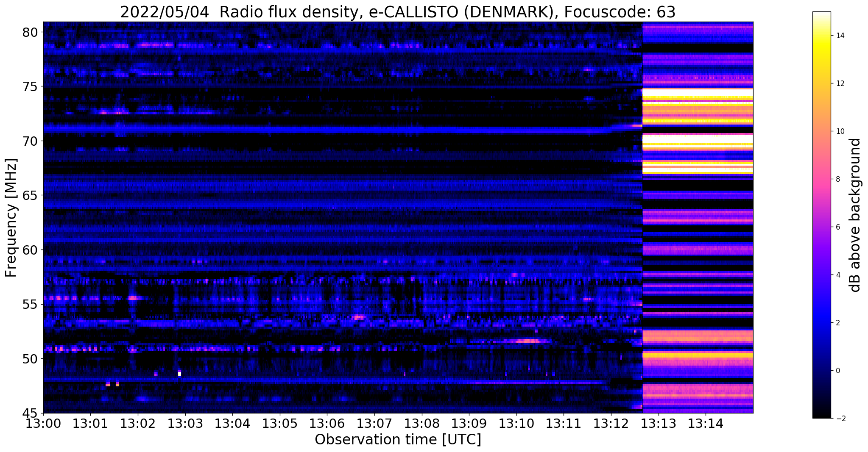
Task: Click the 13:08 time tick label
Action: 422,423
